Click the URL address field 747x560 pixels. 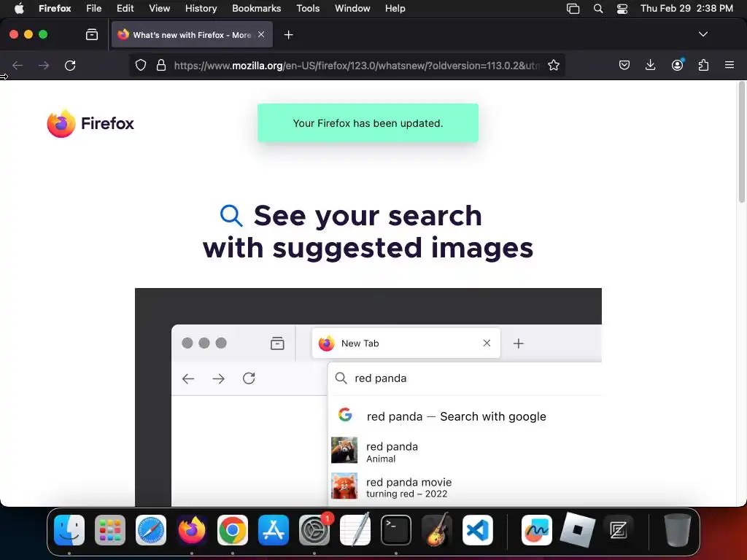pos(357,65)
